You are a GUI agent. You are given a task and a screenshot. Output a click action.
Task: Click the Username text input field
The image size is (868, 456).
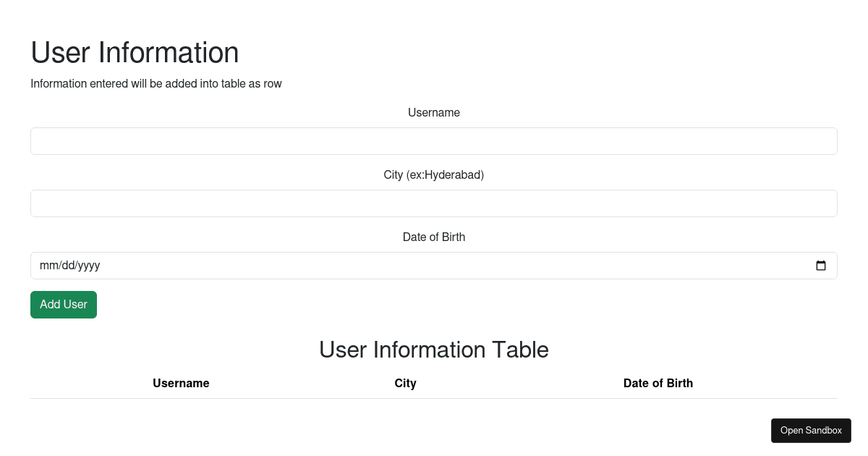434,141
